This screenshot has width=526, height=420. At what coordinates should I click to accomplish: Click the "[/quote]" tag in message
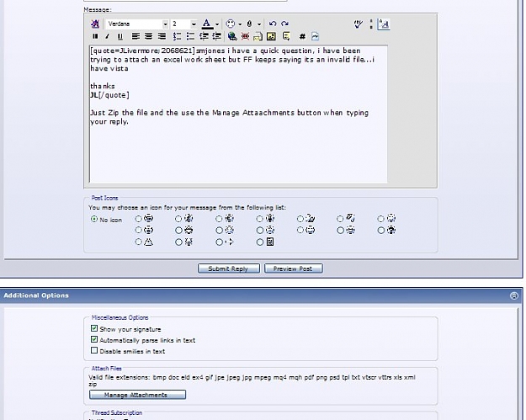[x=114, y=95]
